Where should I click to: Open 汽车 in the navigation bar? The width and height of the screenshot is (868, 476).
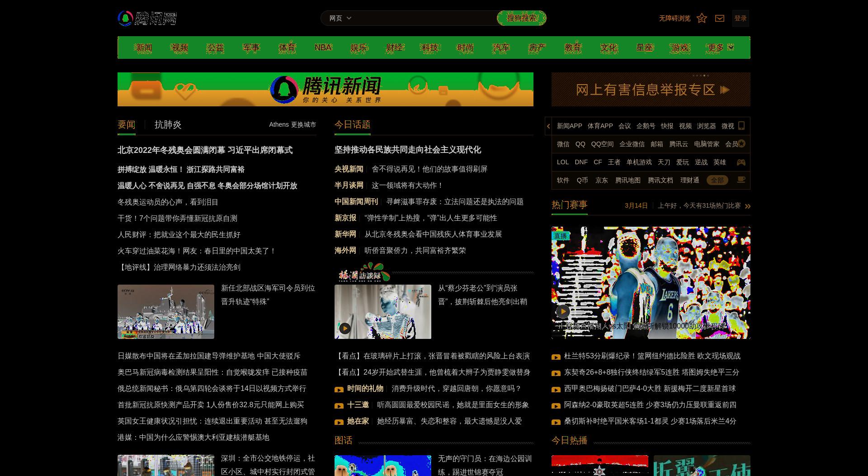click(x=501, y=48)
